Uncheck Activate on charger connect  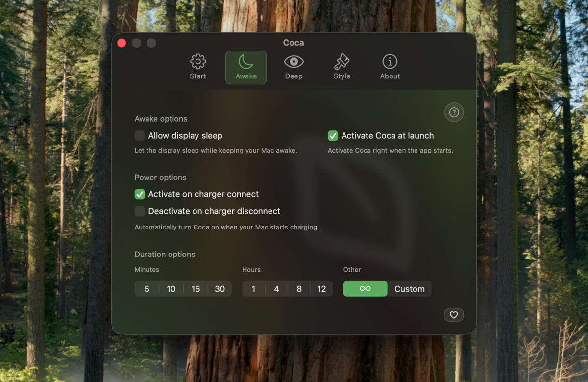pos(140,194)
